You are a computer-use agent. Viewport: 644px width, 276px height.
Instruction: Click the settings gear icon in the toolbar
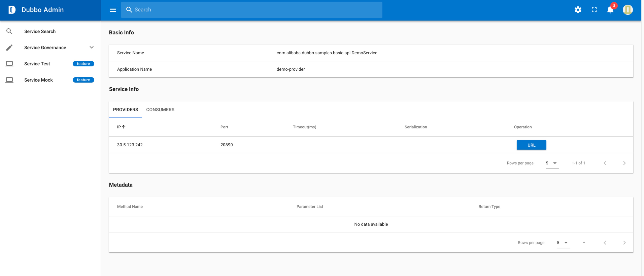click(x=578, y=10)
